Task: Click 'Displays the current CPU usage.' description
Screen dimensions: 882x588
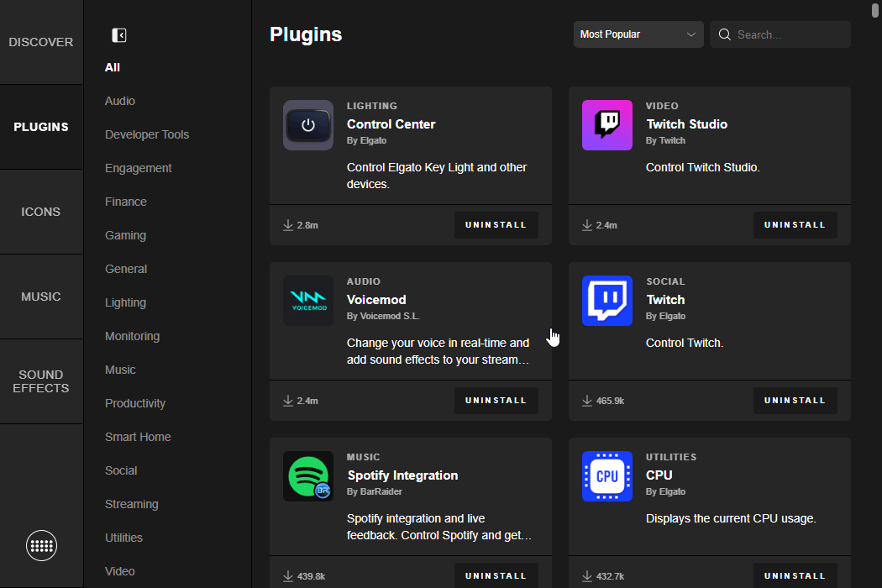Action: point(731,519)
